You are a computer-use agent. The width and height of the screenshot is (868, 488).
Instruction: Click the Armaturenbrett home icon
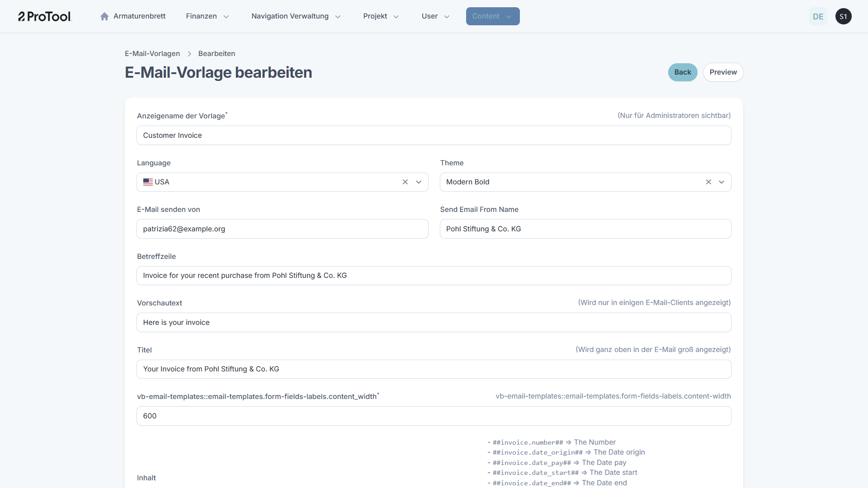coord(104,16)
